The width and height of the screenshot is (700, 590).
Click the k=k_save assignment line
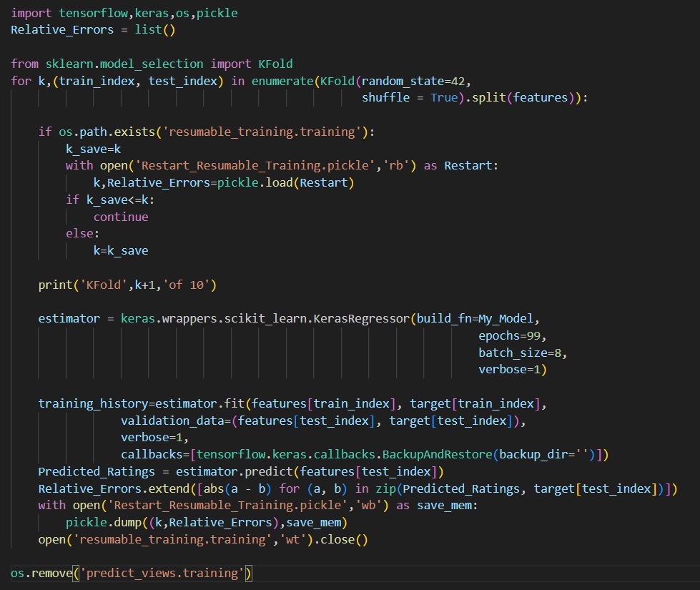tap(121, 251)
